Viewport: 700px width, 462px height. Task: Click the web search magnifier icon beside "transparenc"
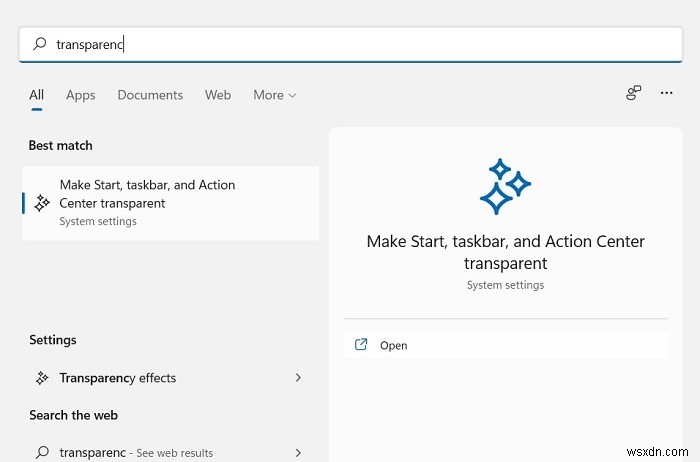[42, 452]
